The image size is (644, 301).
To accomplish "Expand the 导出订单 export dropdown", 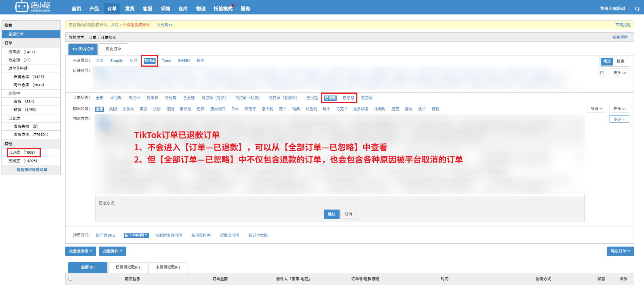I will point(620,251).
